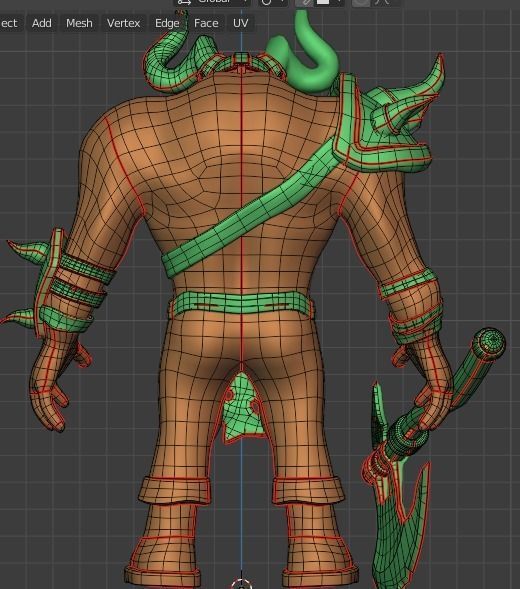The image size is (520, 589).
Task: Open the Edge menu
Action: 167,23
